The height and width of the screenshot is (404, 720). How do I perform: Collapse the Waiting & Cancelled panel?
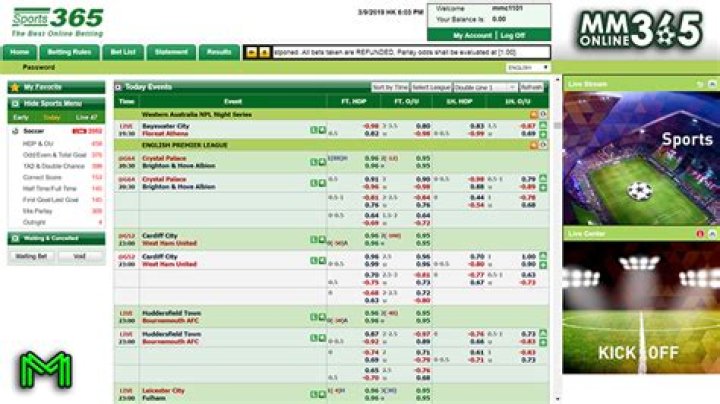[x=15, y=238]
